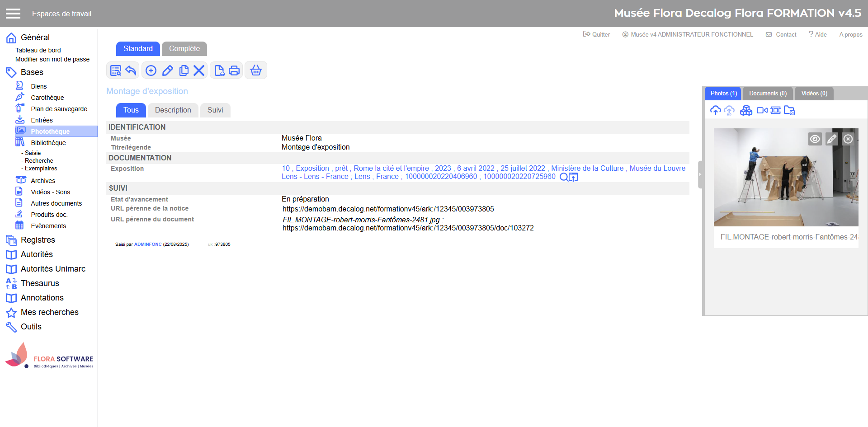Expand the Registres section in the sidebar
The height and width of the screenshot is (427, 868).
coord(38,240)
